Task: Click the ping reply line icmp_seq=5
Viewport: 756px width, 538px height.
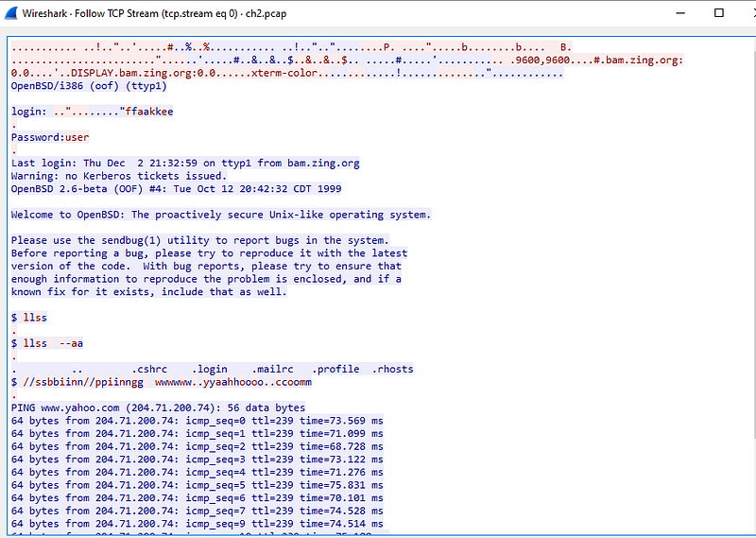Action: 198,485
